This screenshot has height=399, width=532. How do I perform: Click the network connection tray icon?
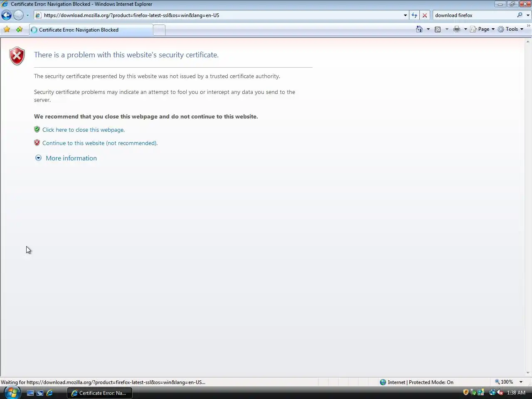(x=492, y=392)
